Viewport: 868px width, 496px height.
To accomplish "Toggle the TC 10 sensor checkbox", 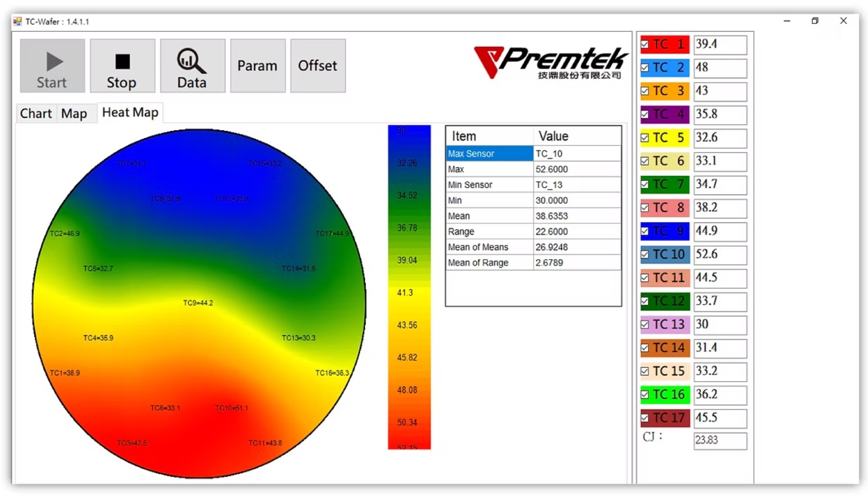I will tap(645, 255).
